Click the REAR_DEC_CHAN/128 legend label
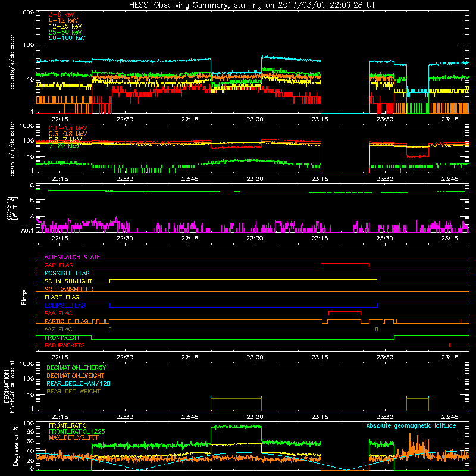 coord(79,383)
